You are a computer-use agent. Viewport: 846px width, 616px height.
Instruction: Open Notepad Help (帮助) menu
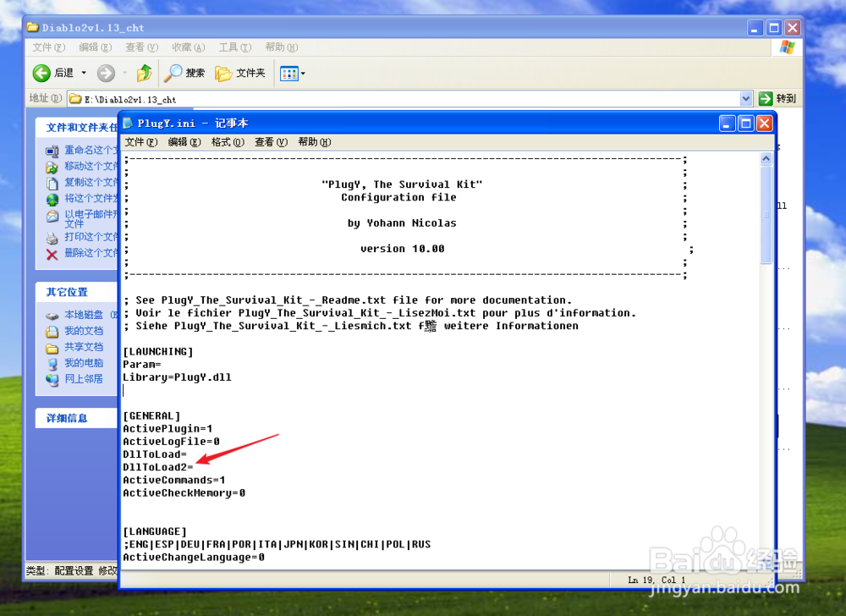click(x=315, y=142)
